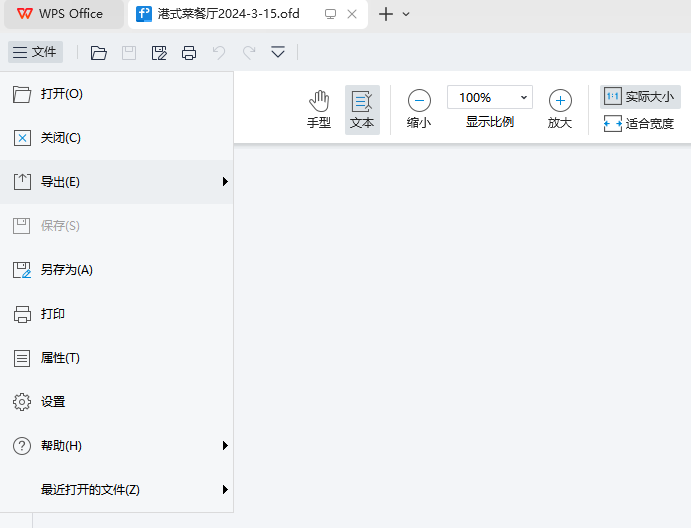The image size is (691, 528).
Task: Click the 缩小 zoom out button
Action: coord(419,110)
